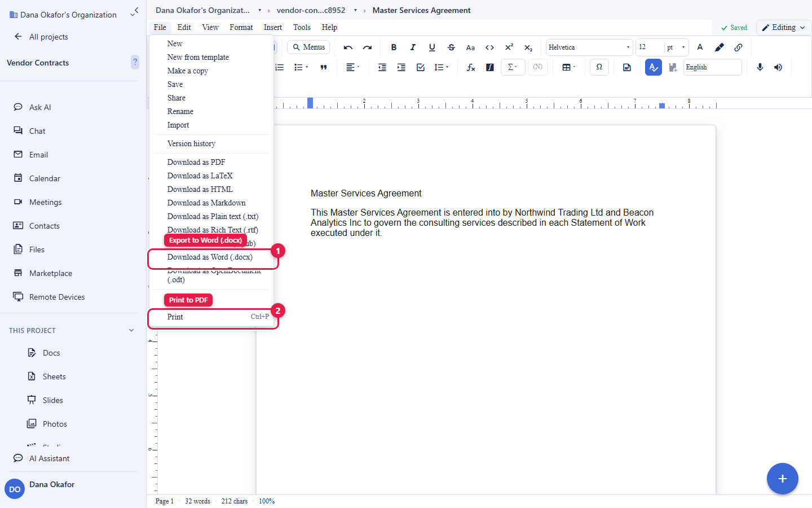Increase paragraph indent
This screenshot has width=812, height=508.
pyautogui.click(x=401, y=67)
